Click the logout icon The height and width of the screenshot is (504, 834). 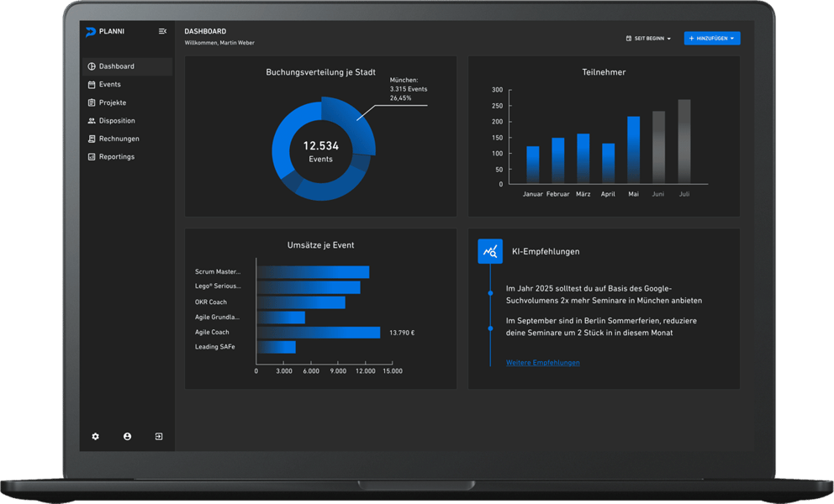(x=159, y=437)
